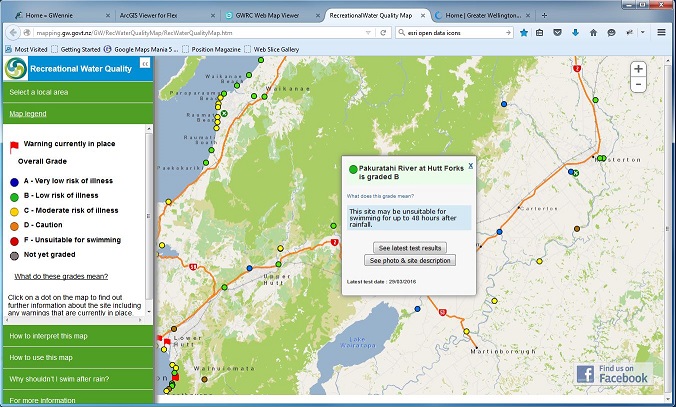Screen dimensions: 676x407
Task: Open the Web Slice Gallery bookmark
Action: (272, 50)
